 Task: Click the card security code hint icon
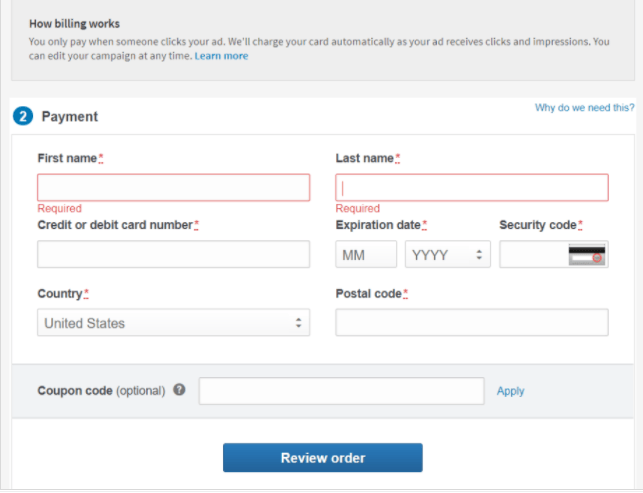(588, 254)
